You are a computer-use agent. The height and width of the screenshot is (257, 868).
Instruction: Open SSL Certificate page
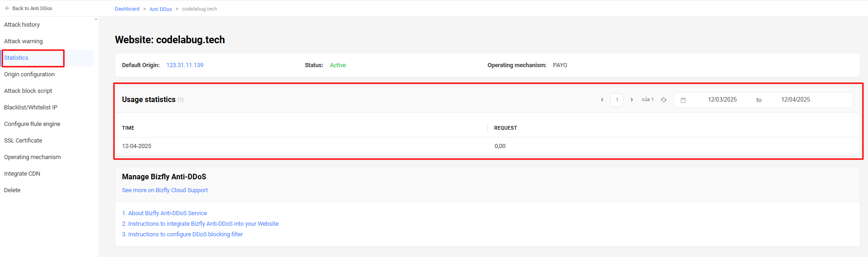point(23,141)
